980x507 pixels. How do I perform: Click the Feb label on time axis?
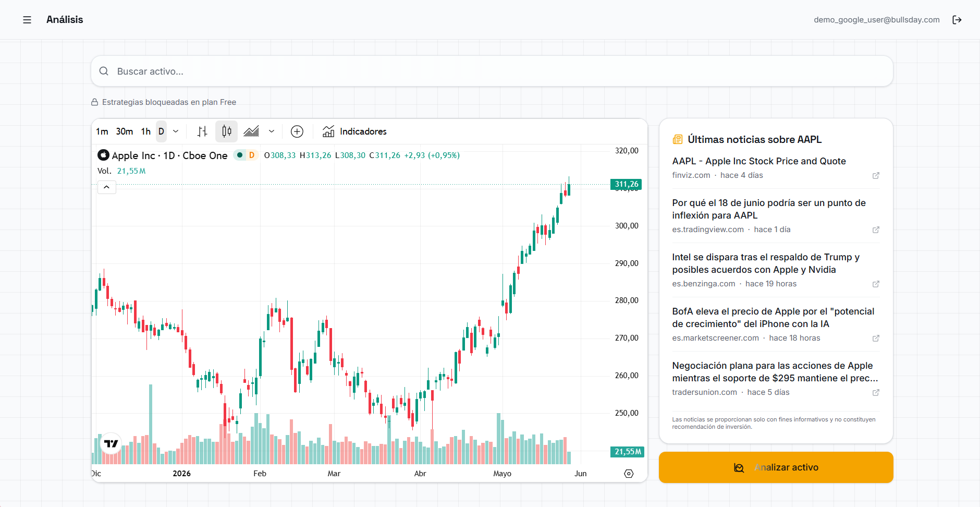point(260,474)
